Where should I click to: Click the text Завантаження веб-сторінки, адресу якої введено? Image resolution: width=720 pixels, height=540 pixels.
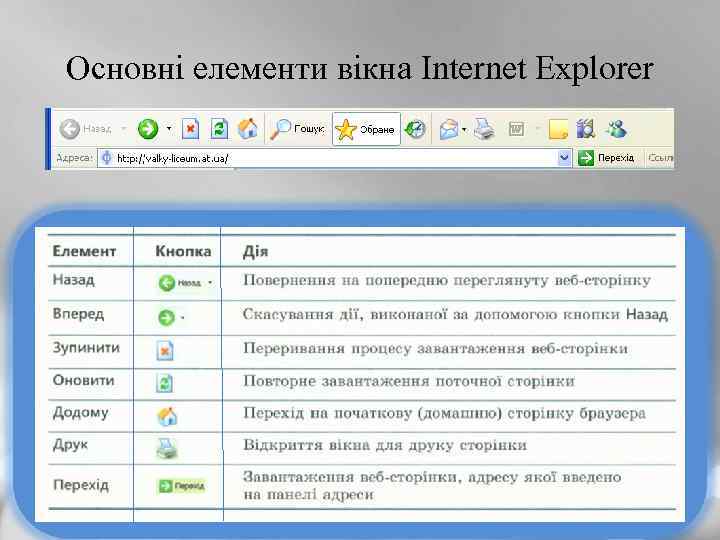point(432,477)
